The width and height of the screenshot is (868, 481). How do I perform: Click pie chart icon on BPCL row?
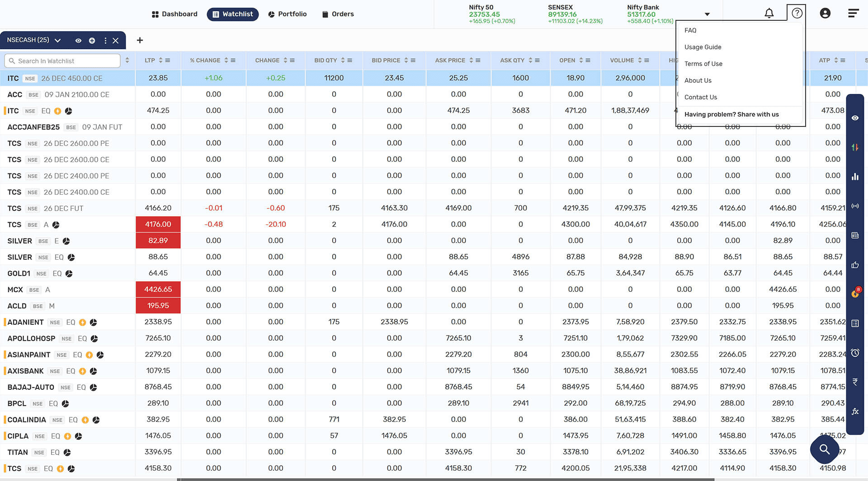65,404
